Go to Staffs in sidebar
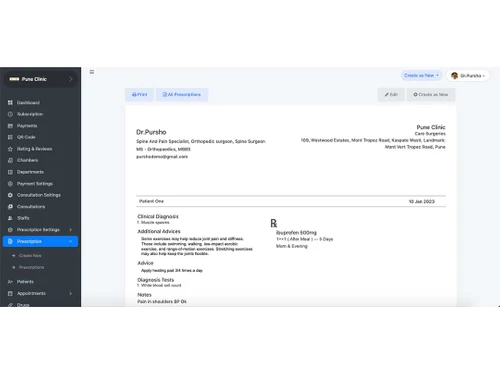The width and height of the screenshot is (500, 375). [x=23, y=218]
